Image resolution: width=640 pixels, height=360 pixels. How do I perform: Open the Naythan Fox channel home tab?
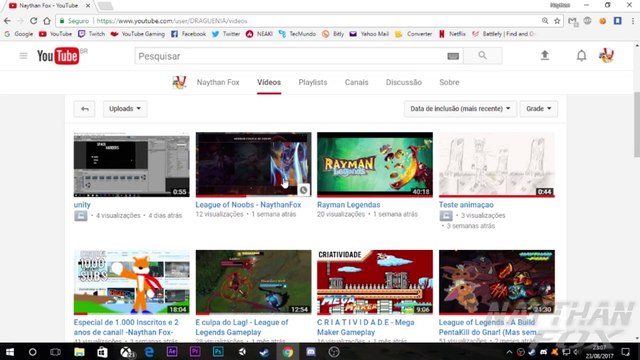[x=218, y=82]
